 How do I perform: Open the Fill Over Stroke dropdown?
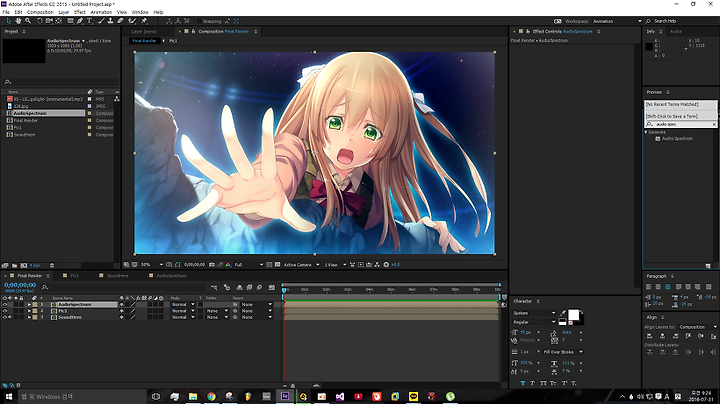(563, 352)
